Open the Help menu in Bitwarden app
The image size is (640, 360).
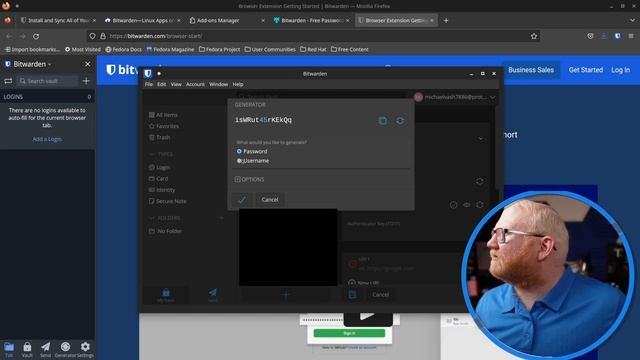click(238, 84)
